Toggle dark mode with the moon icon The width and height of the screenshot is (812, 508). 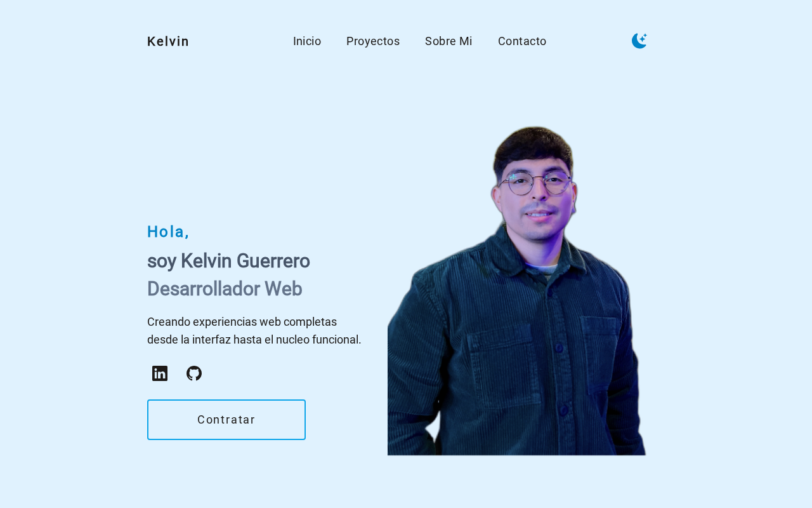[x=639, y=41]
